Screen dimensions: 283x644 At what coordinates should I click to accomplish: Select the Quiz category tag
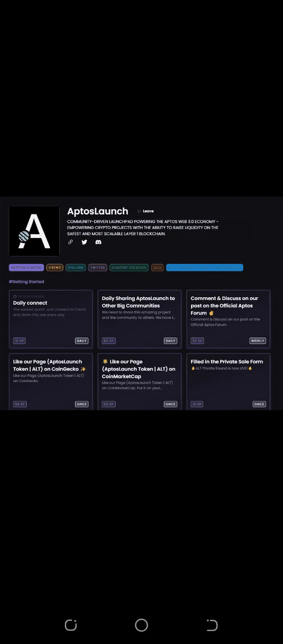tap(157, 267)
